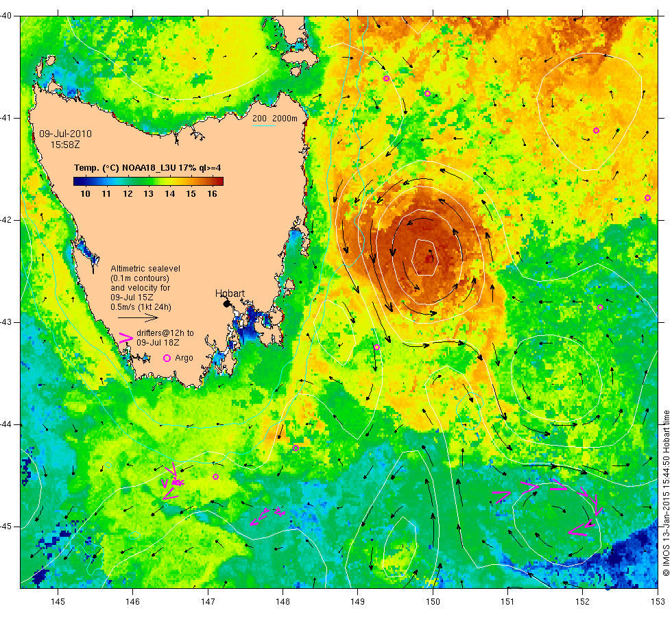This screenshot has height=617, width=672.
Task: Click the black velocity scale arrow in legend
Action: click(138, 318)
